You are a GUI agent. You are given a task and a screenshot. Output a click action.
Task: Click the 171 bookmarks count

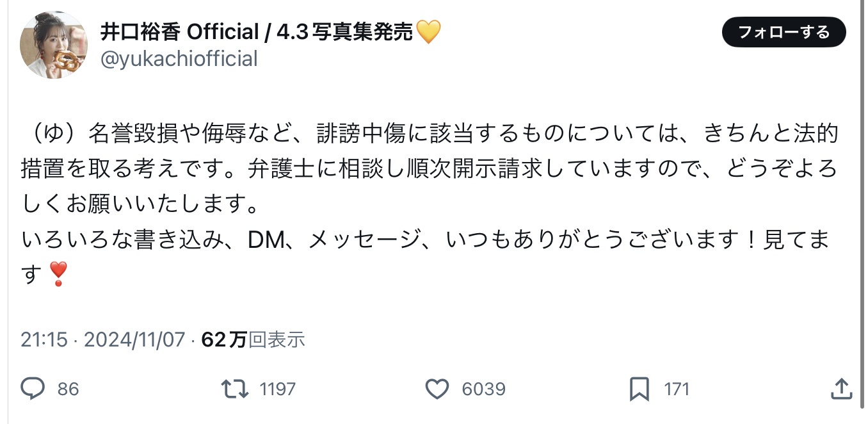[677, 389]
